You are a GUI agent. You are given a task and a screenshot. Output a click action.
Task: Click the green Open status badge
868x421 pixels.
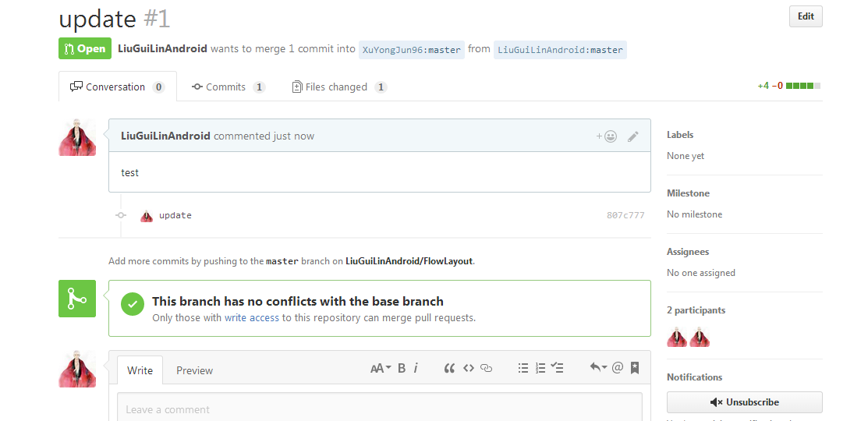[x=85, y=48]
